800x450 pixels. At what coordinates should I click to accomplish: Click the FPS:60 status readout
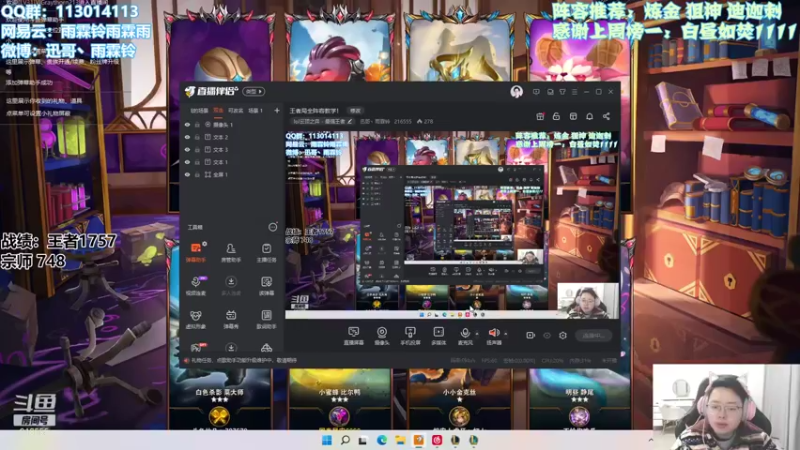[489, 360]
